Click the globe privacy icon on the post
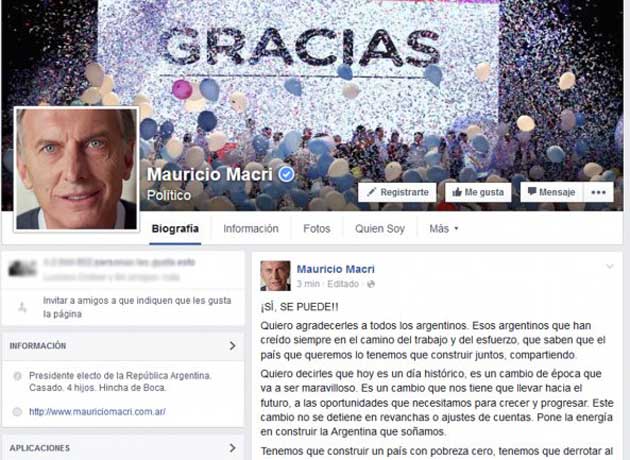 [371, 284]
